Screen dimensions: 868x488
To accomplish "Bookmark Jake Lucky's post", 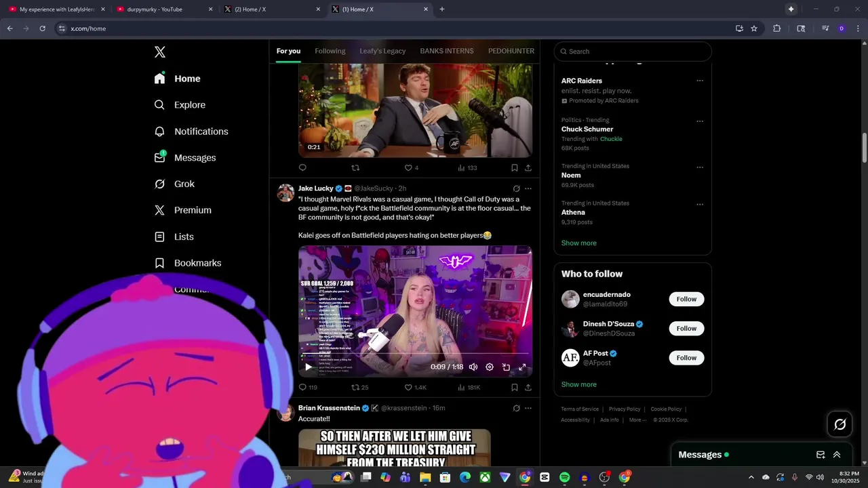I will [x=514, y=388].
